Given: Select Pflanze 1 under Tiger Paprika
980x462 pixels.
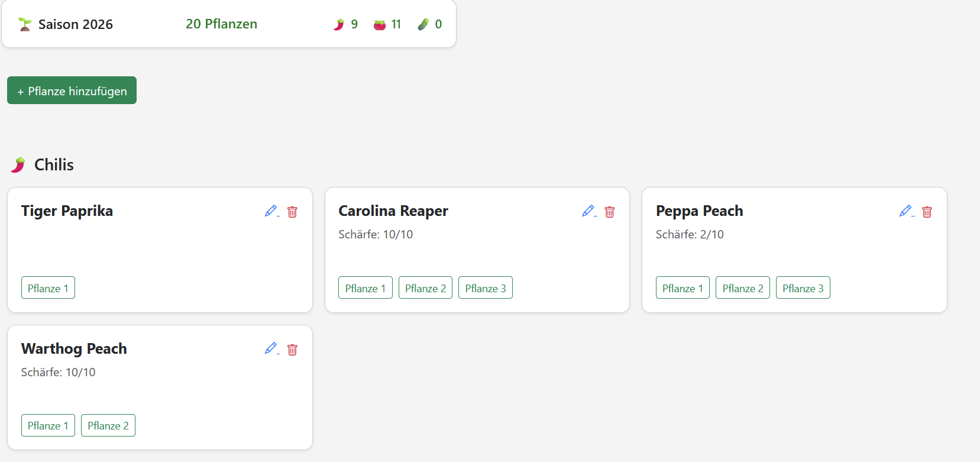Looking at the screenshot, I should pyautogui.click(x=48, y=288).
